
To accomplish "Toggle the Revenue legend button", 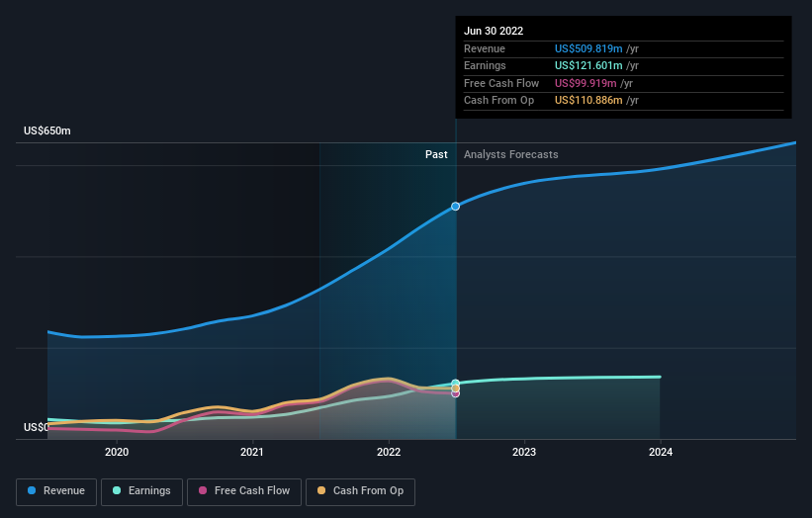I will tap(56, 491).
